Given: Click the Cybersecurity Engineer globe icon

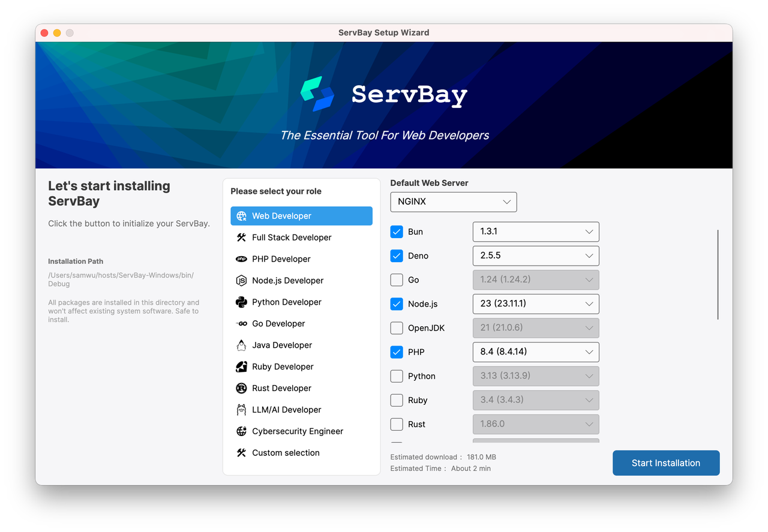Looking at the screenshot, I should 241,432.
